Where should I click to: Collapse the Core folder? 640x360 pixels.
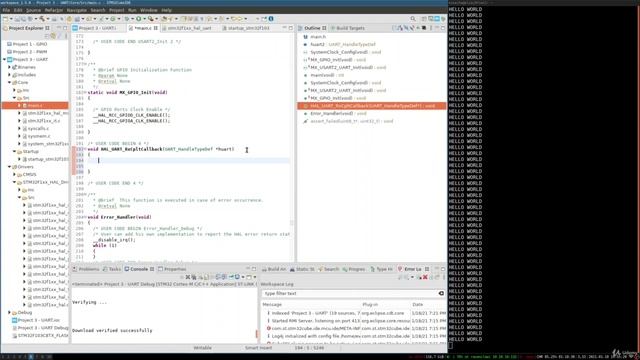tap(9, 82)
